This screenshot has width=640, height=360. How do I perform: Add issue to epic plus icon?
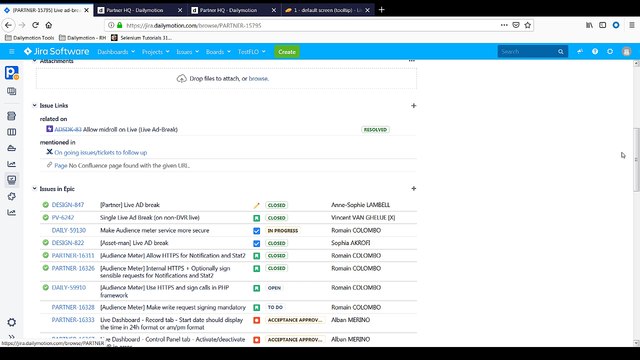(413, 189)
